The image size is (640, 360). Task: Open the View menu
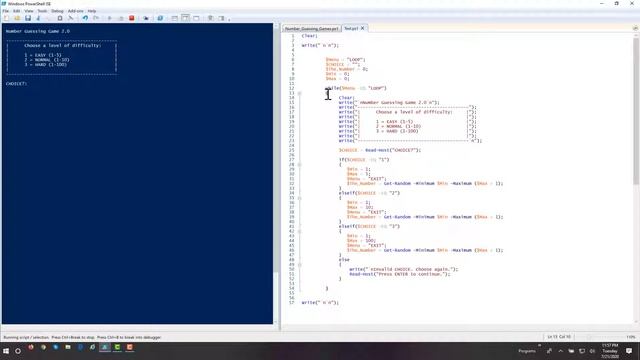click(x=29, y=11)
